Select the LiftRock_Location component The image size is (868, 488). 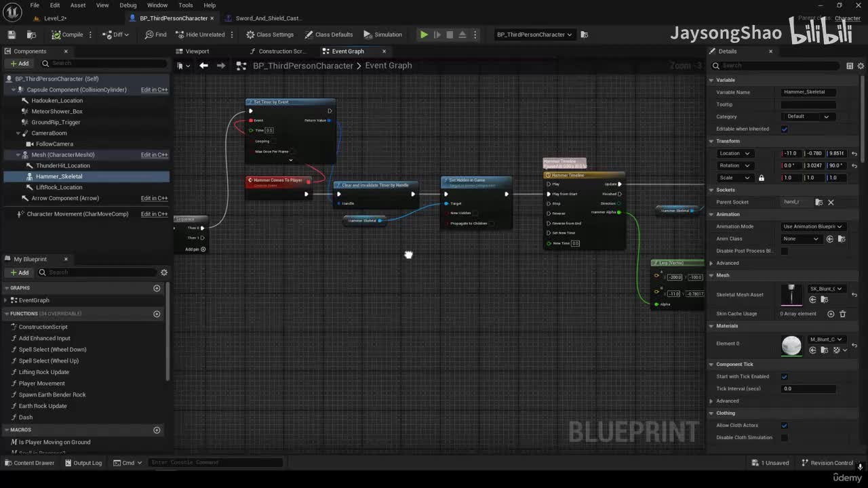[59, 187]
